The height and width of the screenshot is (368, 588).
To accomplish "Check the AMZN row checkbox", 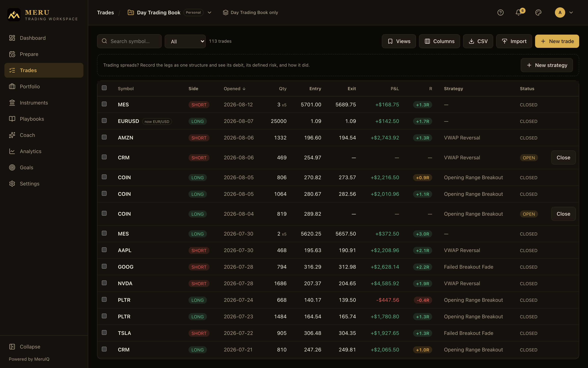I will coord(104,137).
